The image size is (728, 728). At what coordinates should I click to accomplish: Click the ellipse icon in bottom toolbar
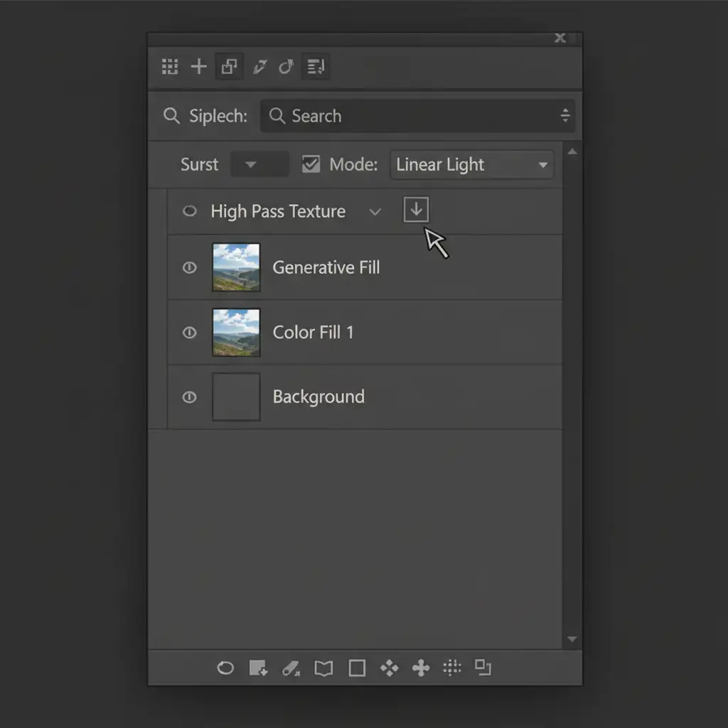[x=225, y=668]
